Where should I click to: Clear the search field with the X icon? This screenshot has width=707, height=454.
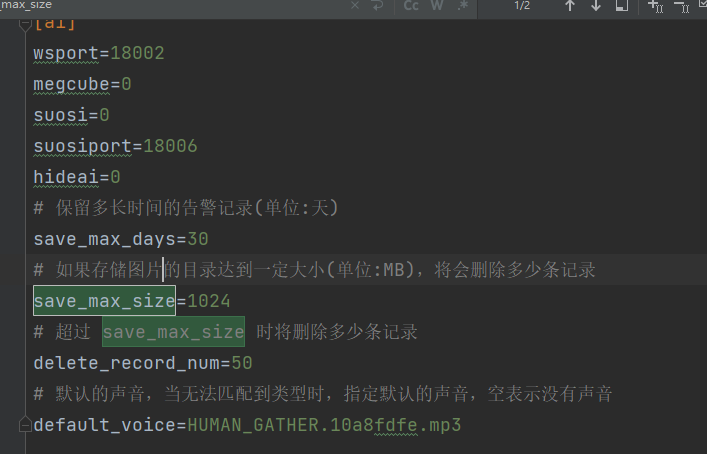(x=355, y=5)
